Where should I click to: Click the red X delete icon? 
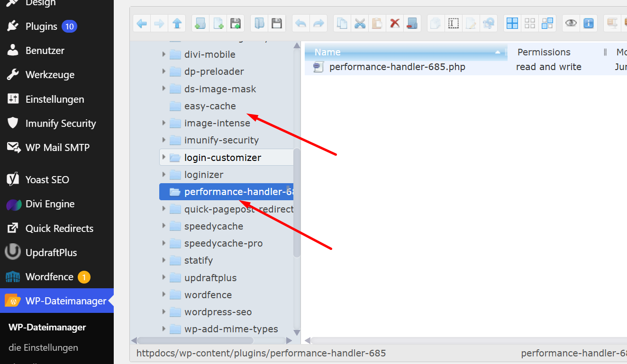point(395,23)
